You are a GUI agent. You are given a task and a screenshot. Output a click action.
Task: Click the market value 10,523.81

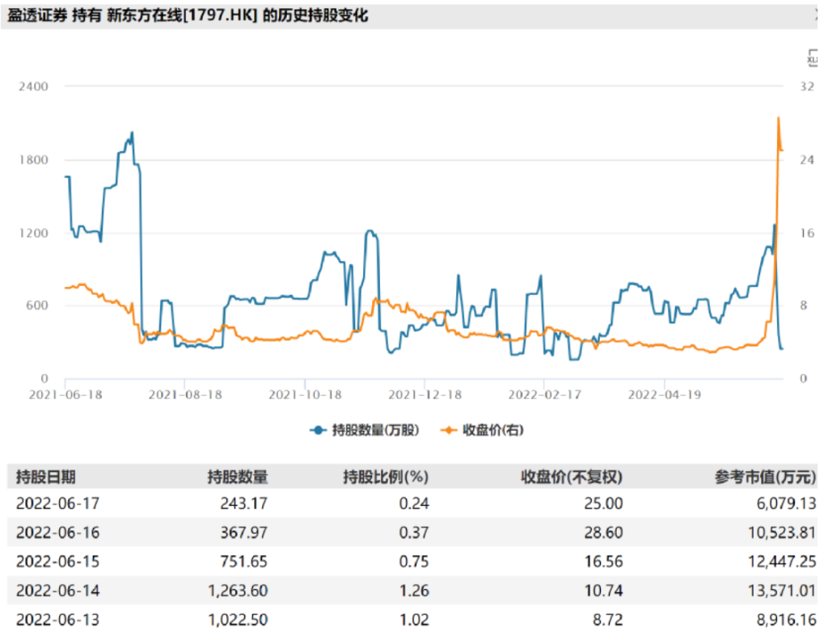(783, 532)
